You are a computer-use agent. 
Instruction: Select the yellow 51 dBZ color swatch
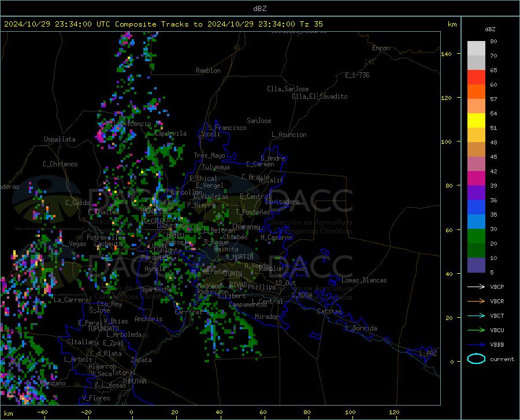coord(476,121)
